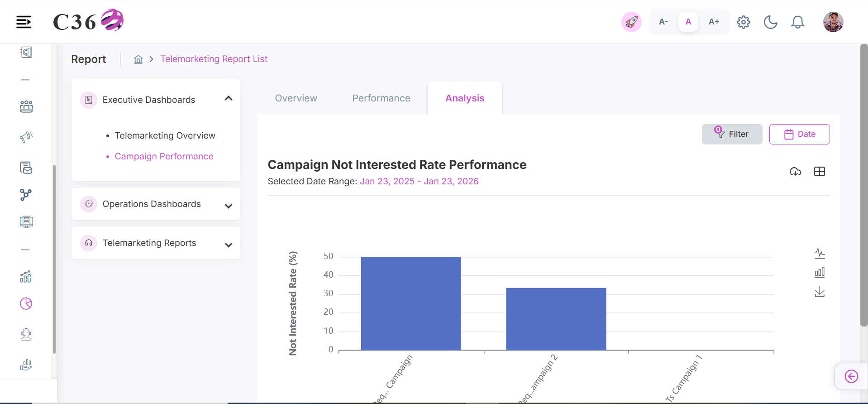Click the selected date range text

419,181
